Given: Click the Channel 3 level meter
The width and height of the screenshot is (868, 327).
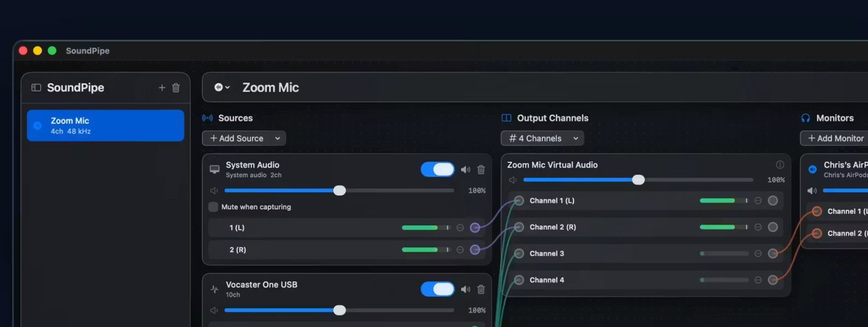Looking at the screenshot, I should tap(724, 253).
